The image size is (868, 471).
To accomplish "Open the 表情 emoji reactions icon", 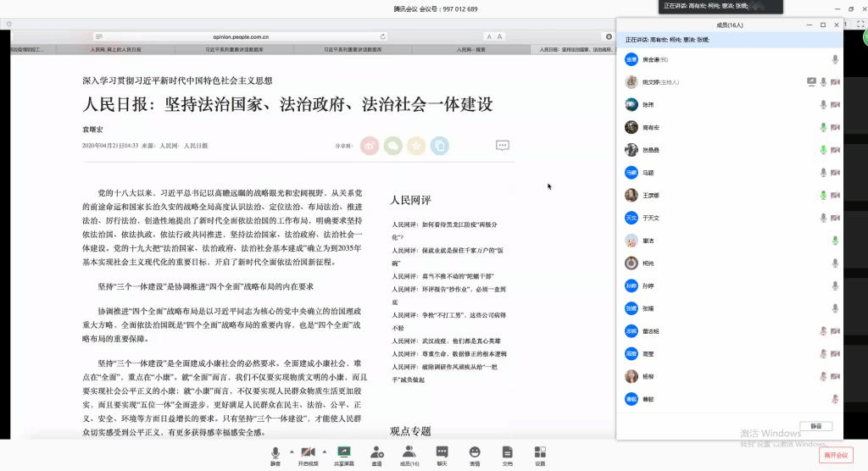I will (475, 453).
